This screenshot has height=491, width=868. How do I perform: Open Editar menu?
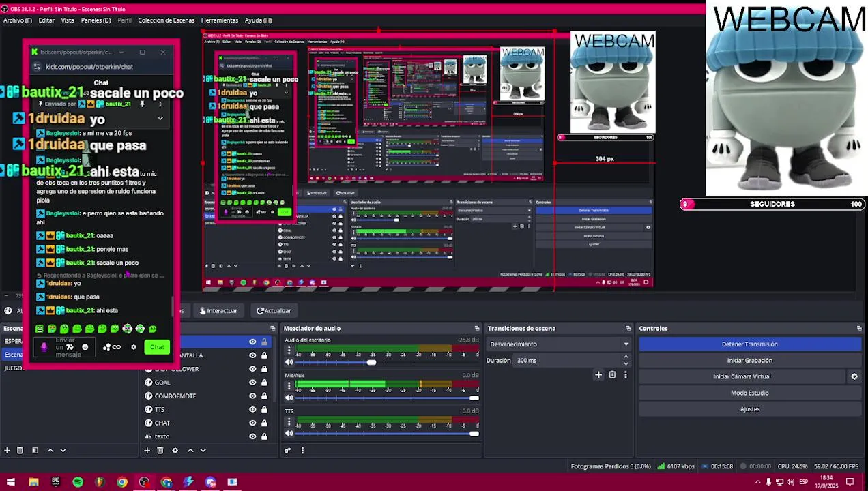(46, 20)
